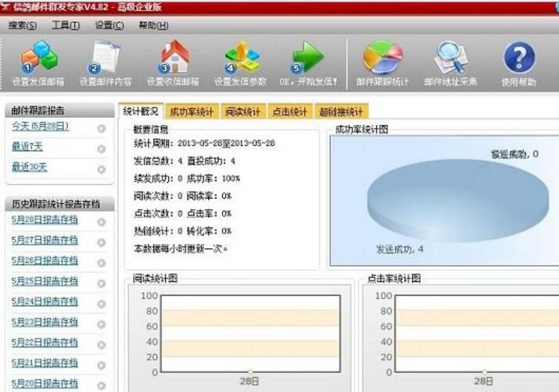The height and width of the screenshot is (392, 559).
Task: Open 使用帮助 question mark icon
Action: coord(519,58)
